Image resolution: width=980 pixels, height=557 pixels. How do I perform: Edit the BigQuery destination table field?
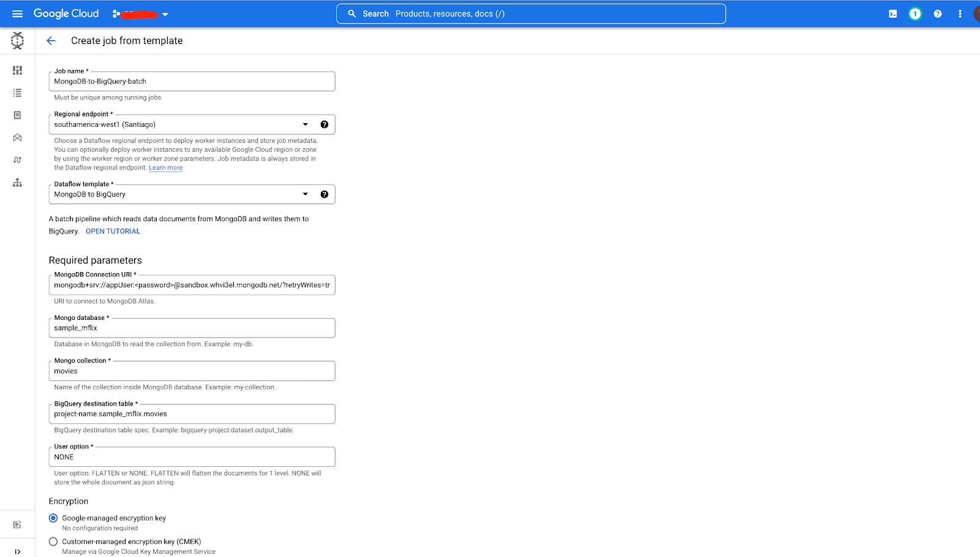192,414
